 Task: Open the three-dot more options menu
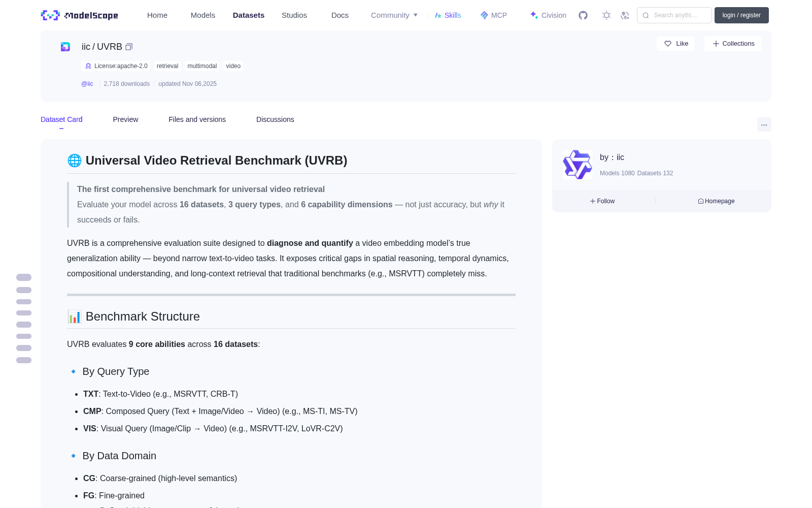point(764,124)
